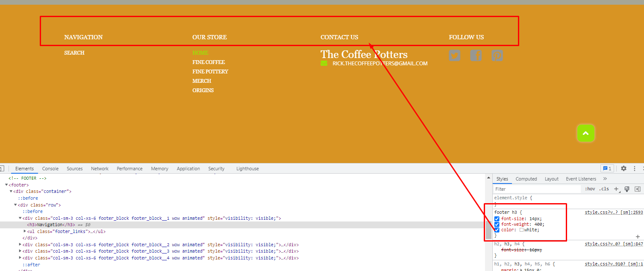Click the green scroll-to-top arrow button
The width and height of the screenshot is (644, 271).
(586, 133)
